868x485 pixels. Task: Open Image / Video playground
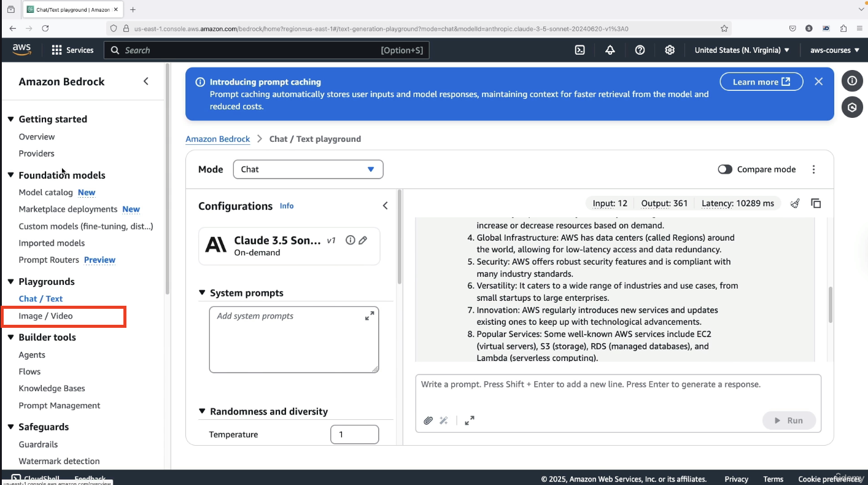coord(46,316)
